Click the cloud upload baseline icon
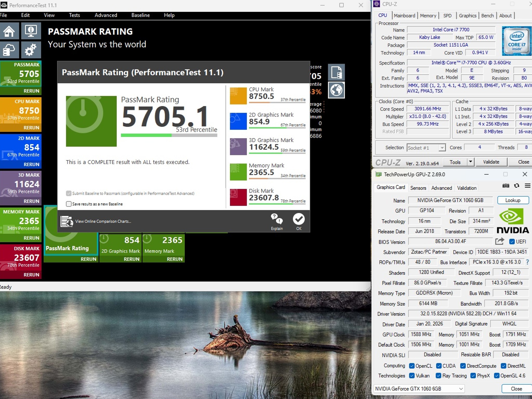Image resolution: width=532 pixels, height=399 pixels. click(x=9, y=49)
